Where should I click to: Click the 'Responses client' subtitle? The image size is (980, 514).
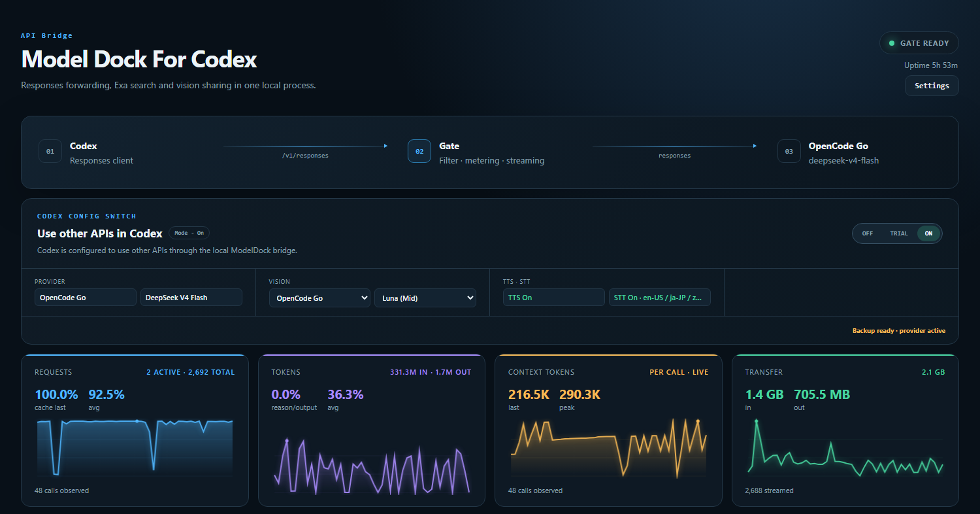101,160
